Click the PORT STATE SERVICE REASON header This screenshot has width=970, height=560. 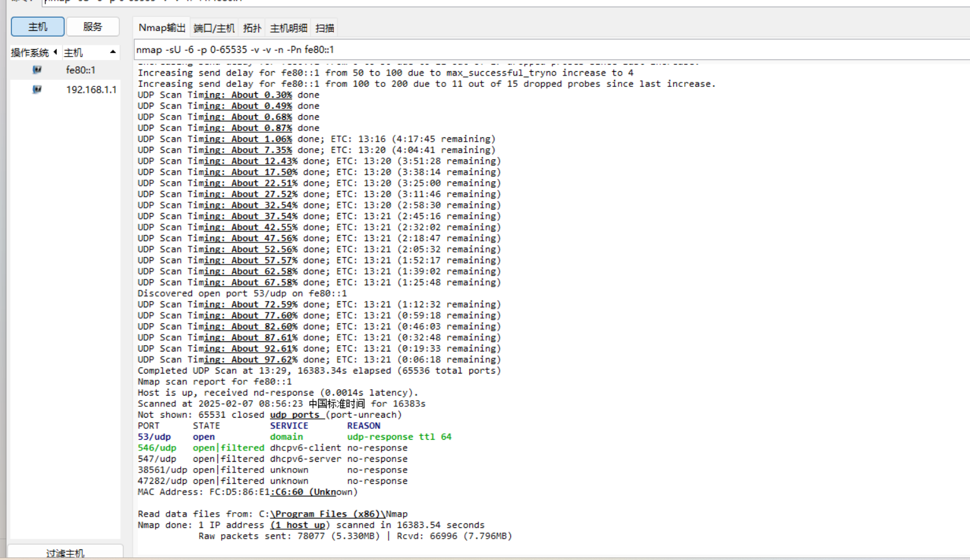[259, 426]
